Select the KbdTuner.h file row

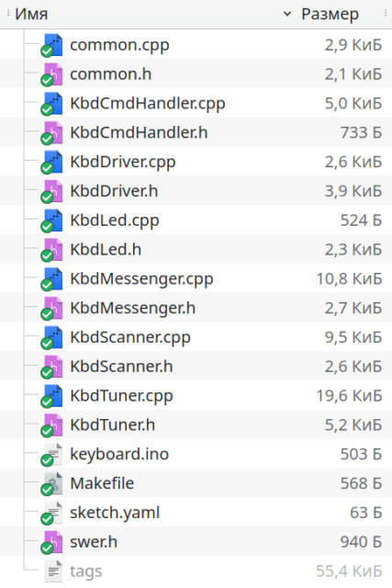196,424
